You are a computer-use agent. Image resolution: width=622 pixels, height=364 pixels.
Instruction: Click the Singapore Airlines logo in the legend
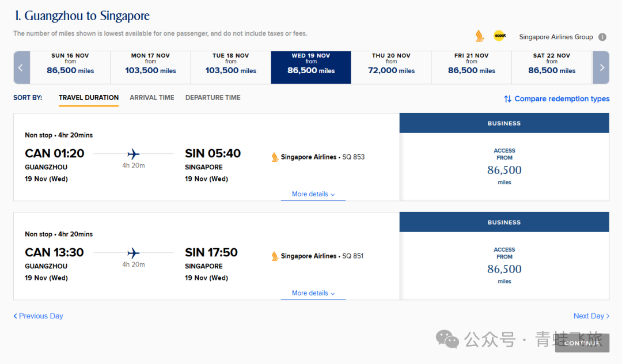click(479, 36)
